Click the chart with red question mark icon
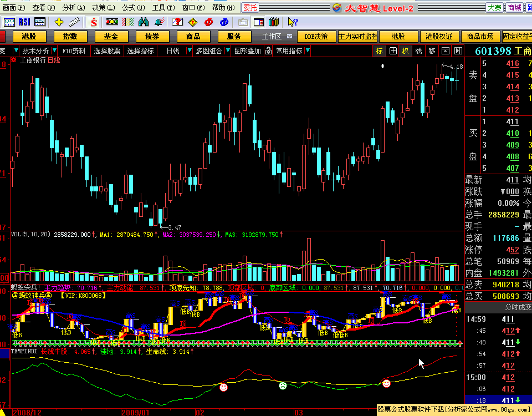 click(x=177, y=22)
